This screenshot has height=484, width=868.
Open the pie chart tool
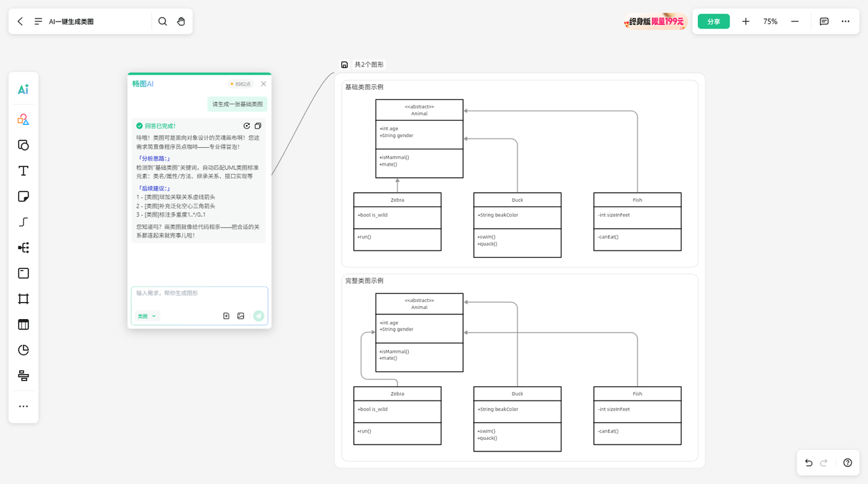(x=23, y=350)
